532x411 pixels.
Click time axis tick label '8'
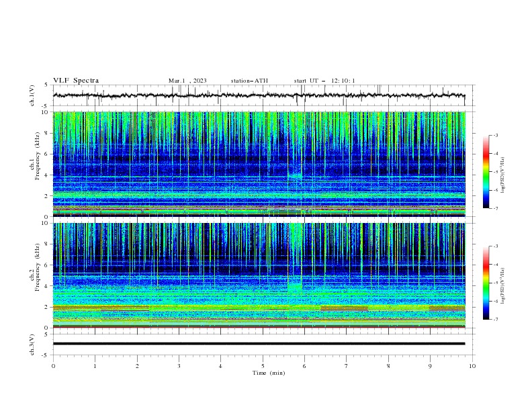(x=388, y=366)
